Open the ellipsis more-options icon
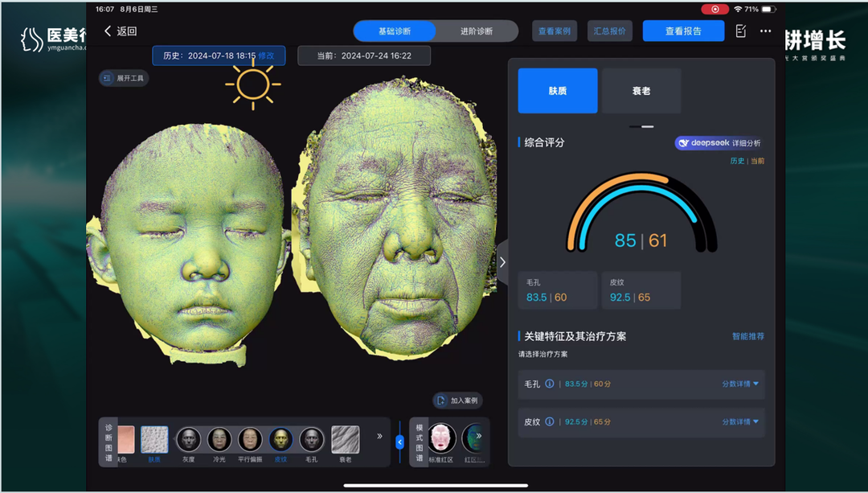868x493 pixels. click(764, 30)
